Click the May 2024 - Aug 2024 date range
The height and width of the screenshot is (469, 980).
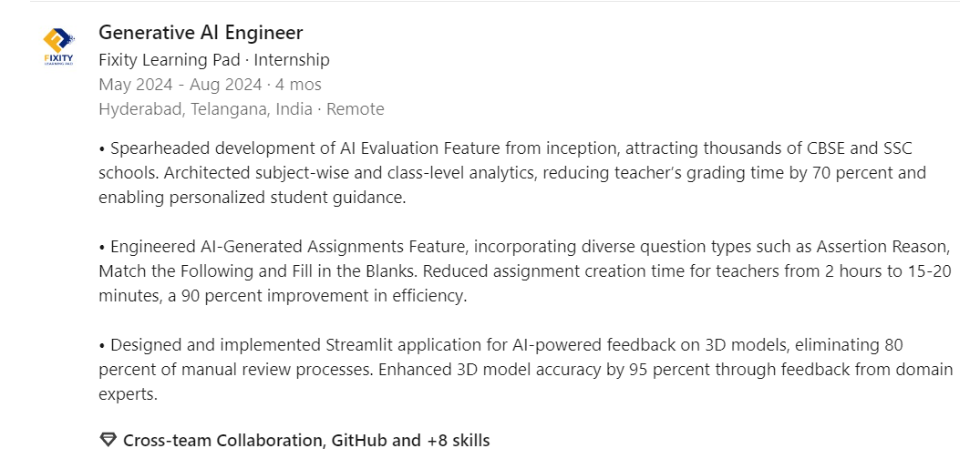[180, 85]
